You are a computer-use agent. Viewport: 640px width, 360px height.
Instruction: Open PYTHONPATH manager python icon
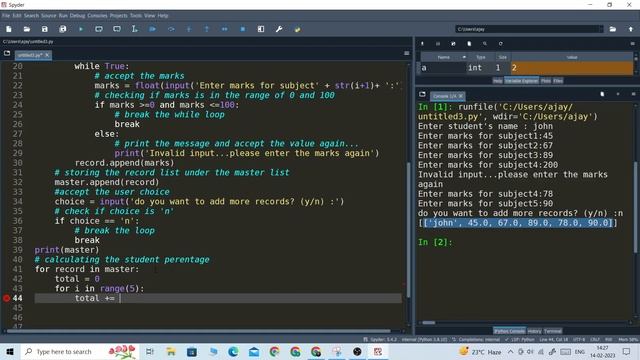point(297,29)
